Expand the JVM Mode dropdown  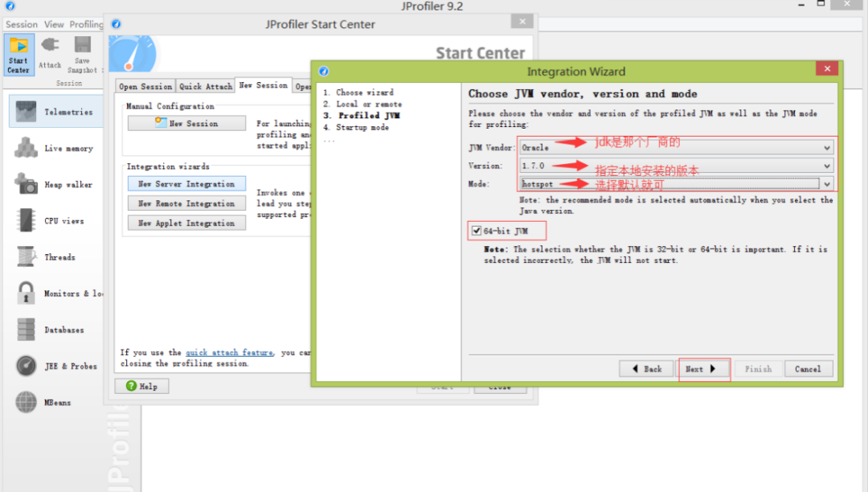click(826, 184)
